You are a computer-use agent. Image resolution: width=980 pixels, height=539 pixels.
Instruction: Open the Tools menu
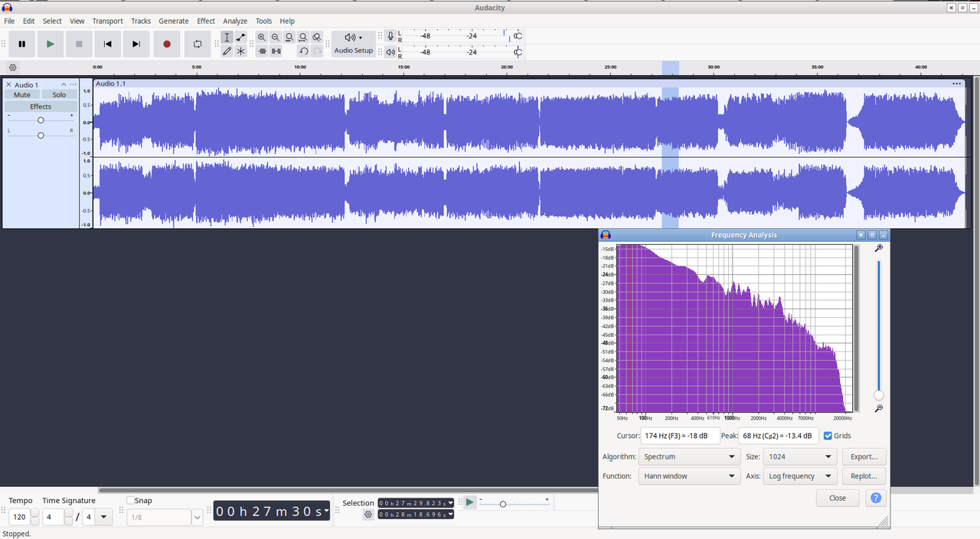pyautogui.click(x=263, y=21)
